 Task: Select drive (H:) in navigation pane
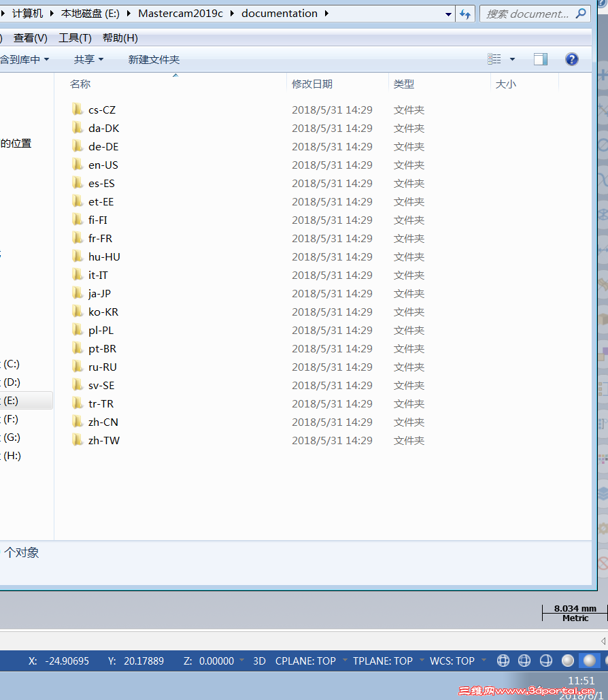click(12, 455)
